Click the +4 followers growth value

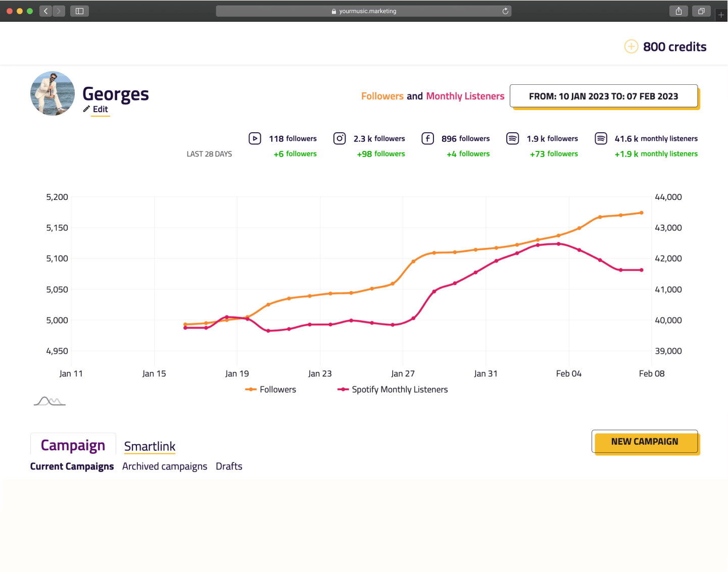coord(468,153)
